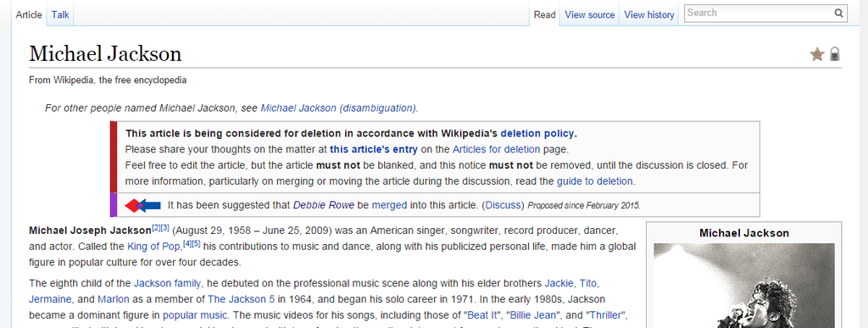Open the Marlon link
Screen dimensions: 868x328
pyautogui.click(x=113, y=299)
